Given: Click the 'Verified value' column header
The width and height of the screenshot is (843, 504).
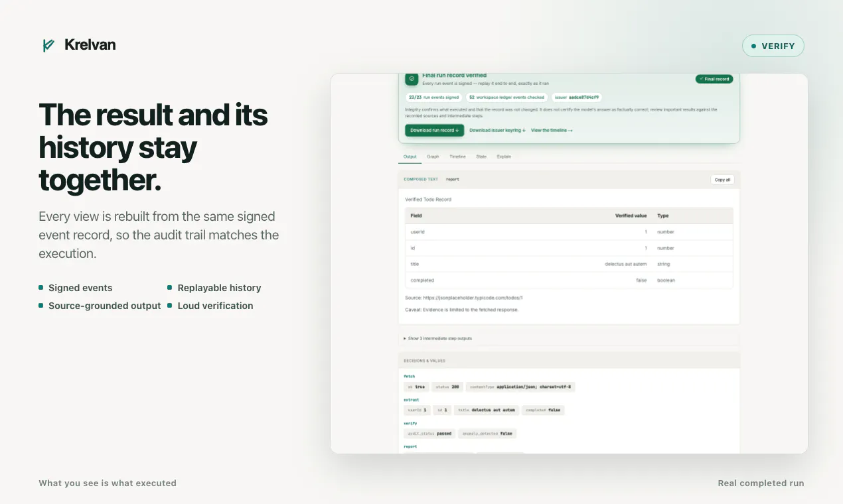Looking at the screenshot, I should tap(631, 216).
